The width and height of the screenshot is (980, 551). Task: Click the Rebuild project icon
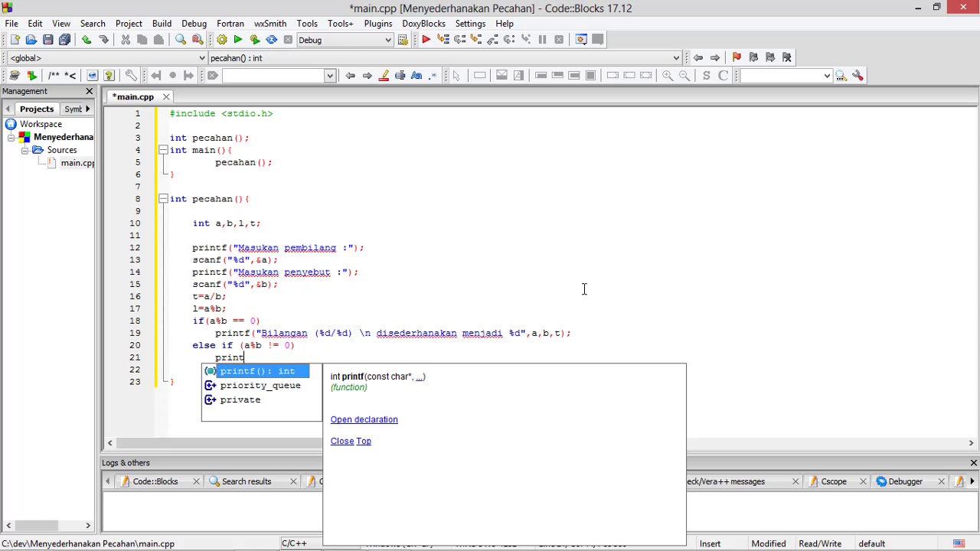[272, 40]
